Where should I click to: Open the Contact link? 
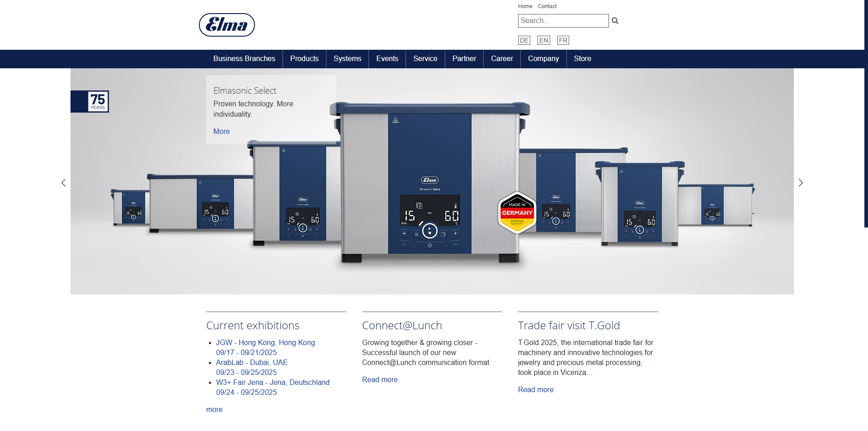pyautogui.click(x=547, y=6)
